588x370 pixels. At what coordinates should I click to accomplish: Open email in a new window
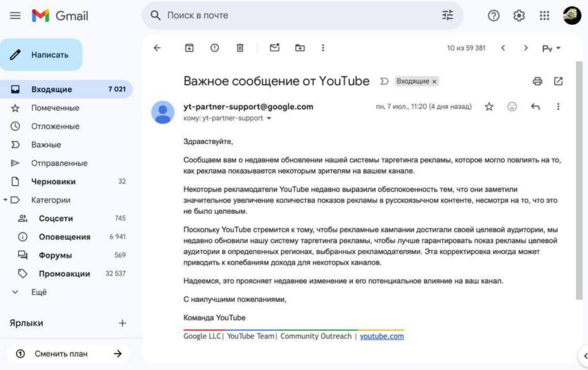[558, 81]
